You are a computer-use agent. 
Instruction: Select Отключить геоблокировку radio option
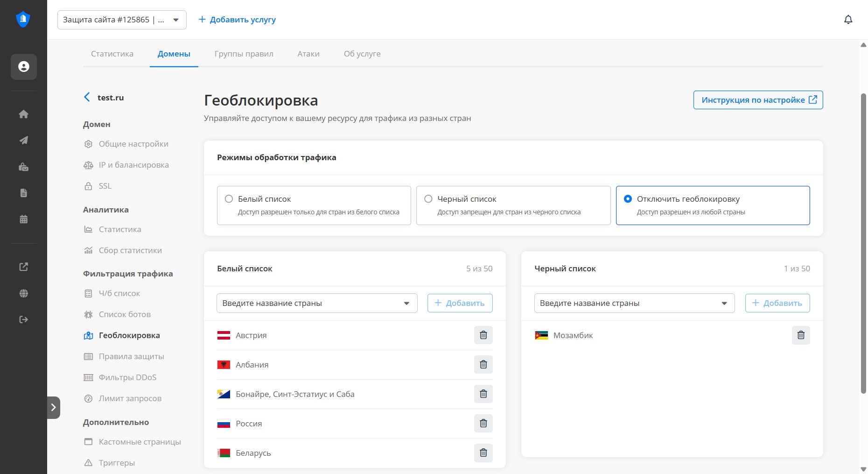click(628, 199)
